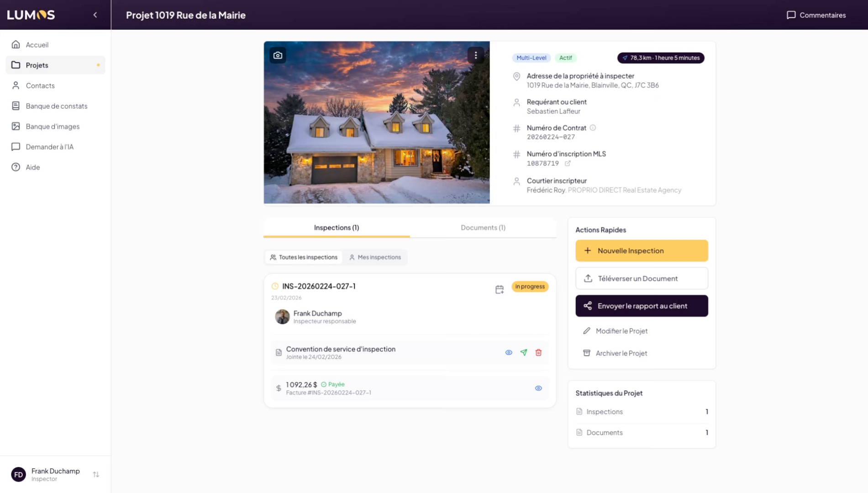
Task: Click the contract number 20260224-027
Action: pyautogui.click(x=551, y=137)
